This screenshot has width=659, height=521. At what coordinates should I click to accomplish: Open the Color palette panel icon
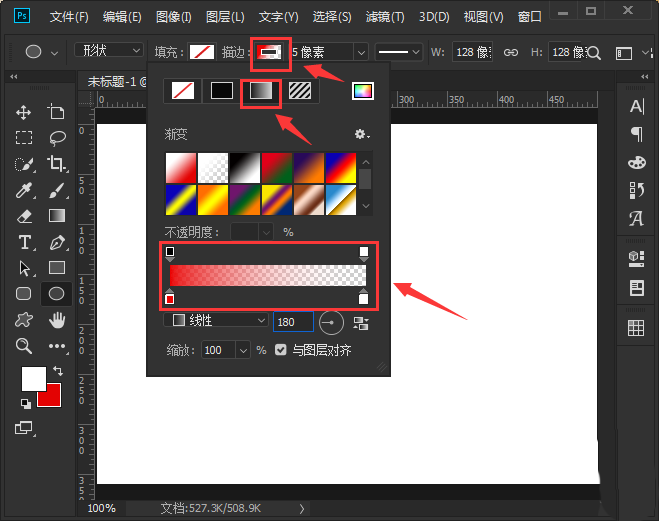pyautogui.click(x=637, y=163)
